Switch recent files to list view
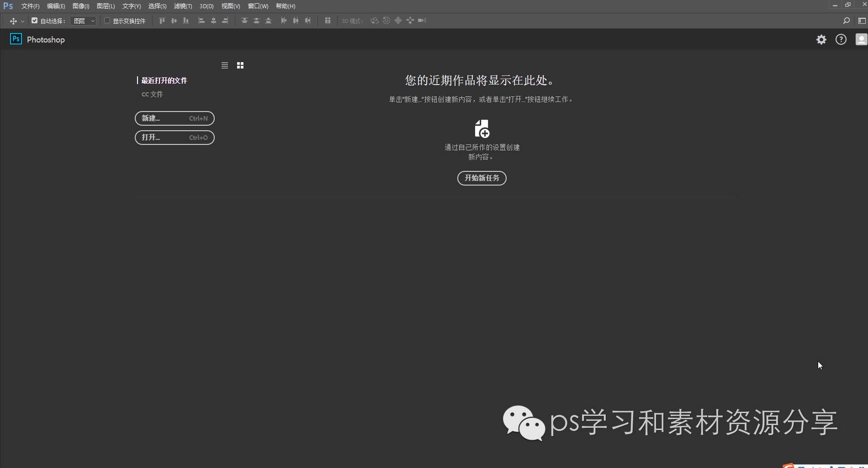 (224, 65)
